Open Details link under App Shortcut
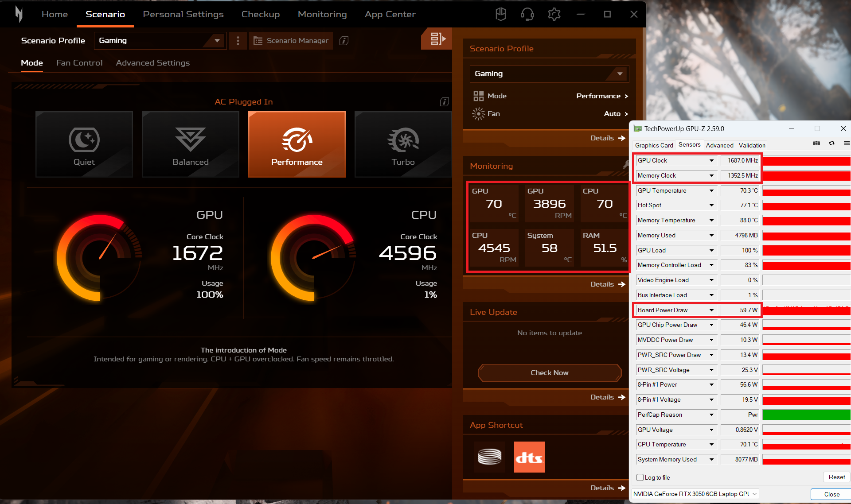851x504 pixels. click(x=608, y=488)
